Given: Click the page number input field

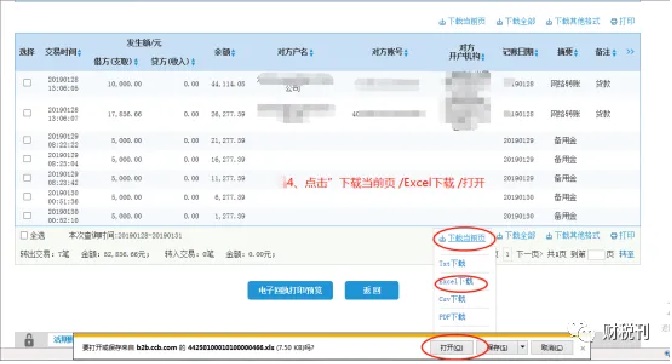Looking at the screenshot, I should click(596, 254).
